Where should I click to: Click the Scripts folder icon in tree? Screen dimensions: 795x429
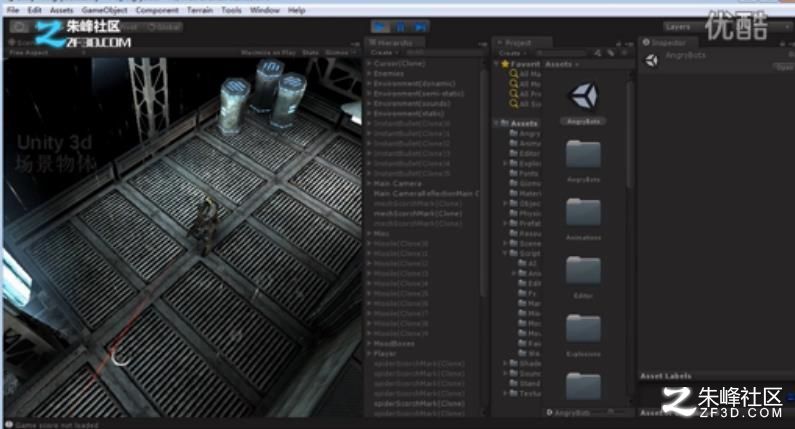pyautogui.click(x=514, y=253)
